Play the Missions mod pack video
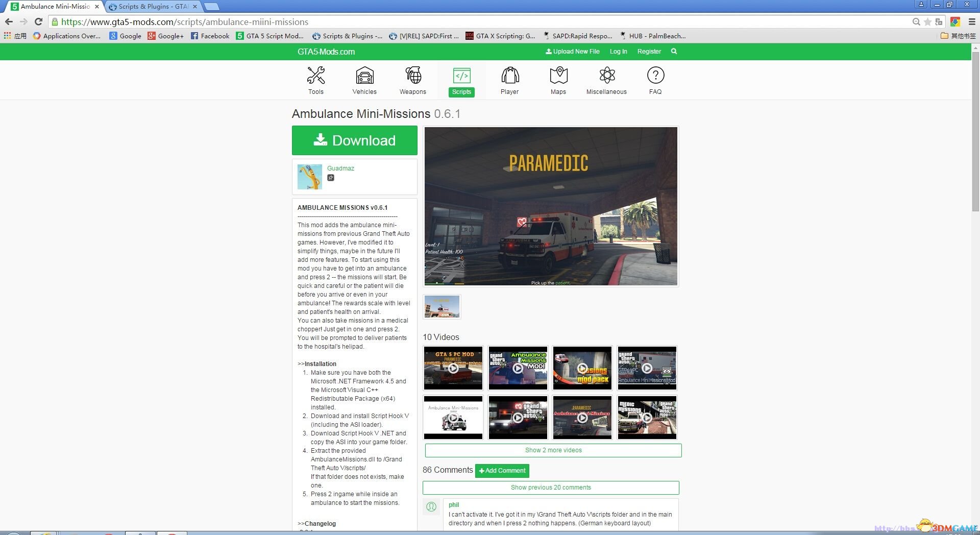 [x=582, y=368]
